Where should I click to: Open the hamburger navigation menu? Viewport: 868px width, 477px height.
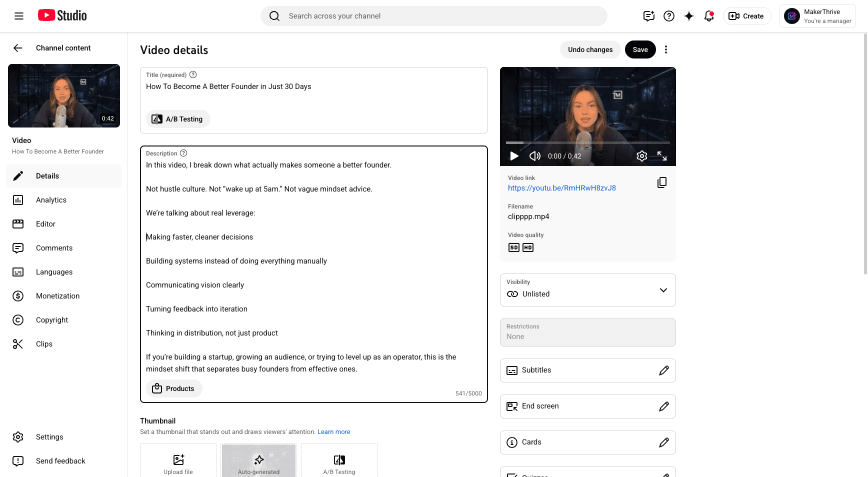(x=19, y=16)
